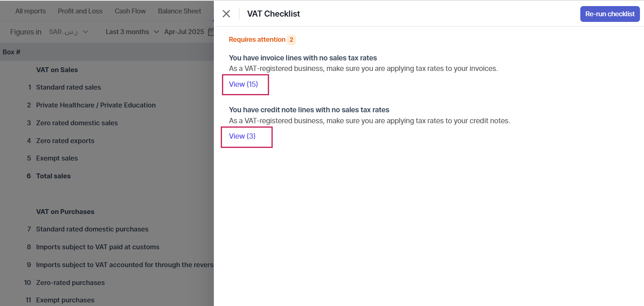The height and width of the screenshot is (306, 644).
Task: Select the Balance Sheet tab
Action: 179,11
